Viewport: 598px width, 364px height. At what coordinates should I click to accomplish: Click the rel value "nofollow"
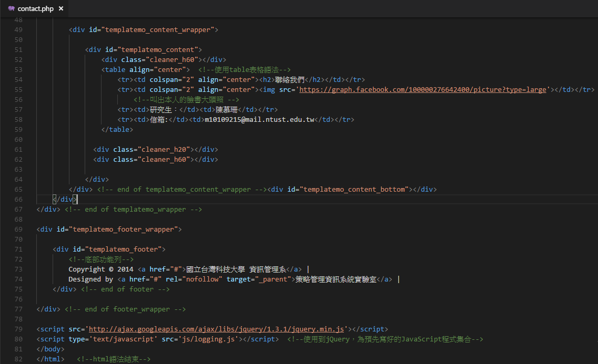(202, 279)
